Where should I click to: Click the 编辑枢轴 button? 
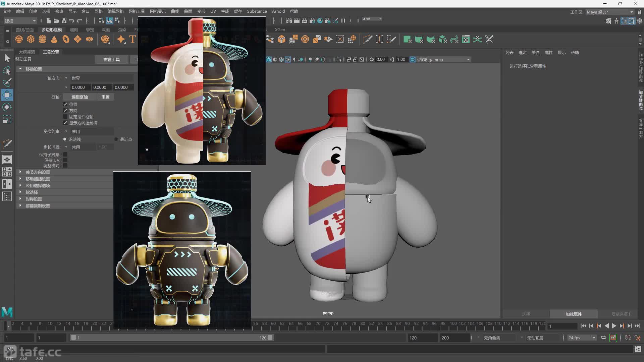(x=79, y=97)
